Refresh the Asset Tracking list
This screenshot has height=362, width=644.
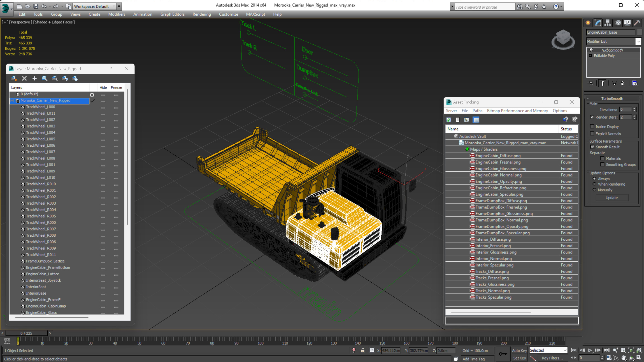point(449,120)
